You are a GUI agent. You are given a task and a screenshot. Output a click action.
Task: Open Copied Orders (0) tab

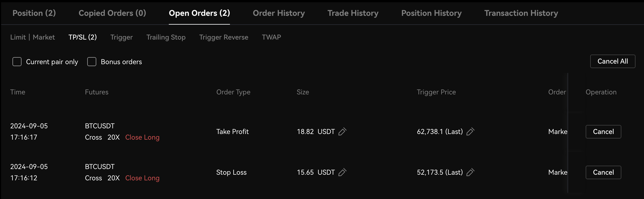click(112, 13)
